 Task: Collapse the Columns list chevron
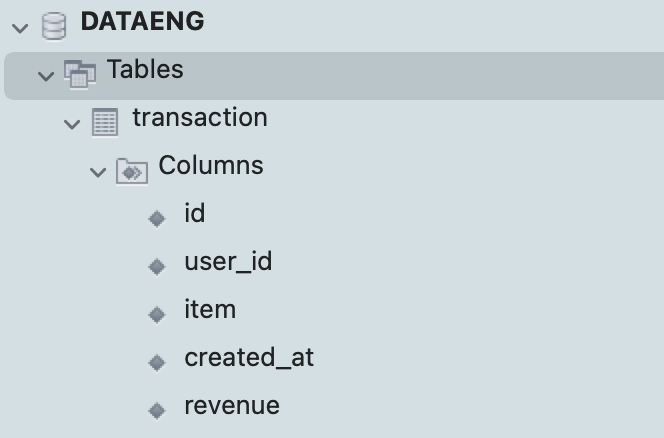[x=97, y=172]
